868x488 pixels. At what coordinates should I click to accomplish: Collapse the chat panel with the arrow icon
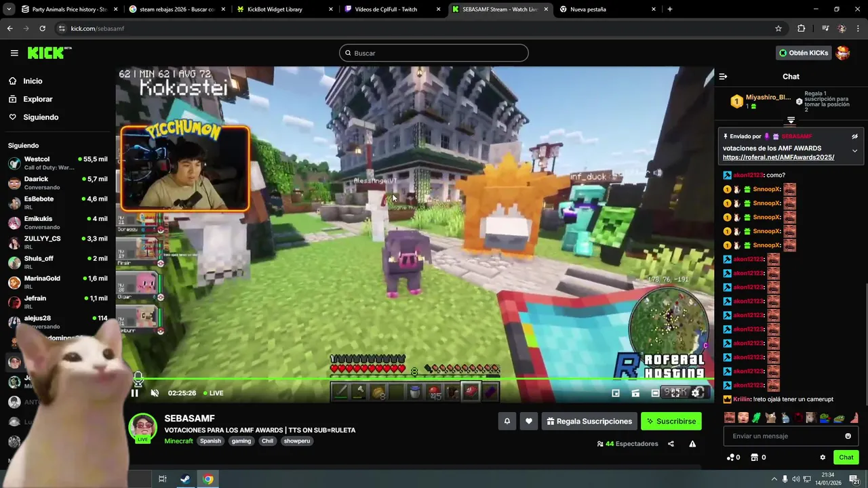point(723,77)
